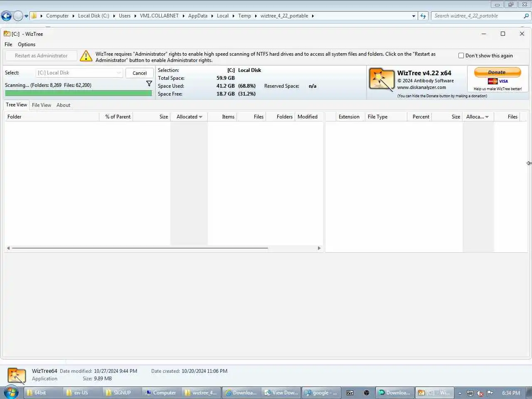Open the File menu

pos(8,44)
